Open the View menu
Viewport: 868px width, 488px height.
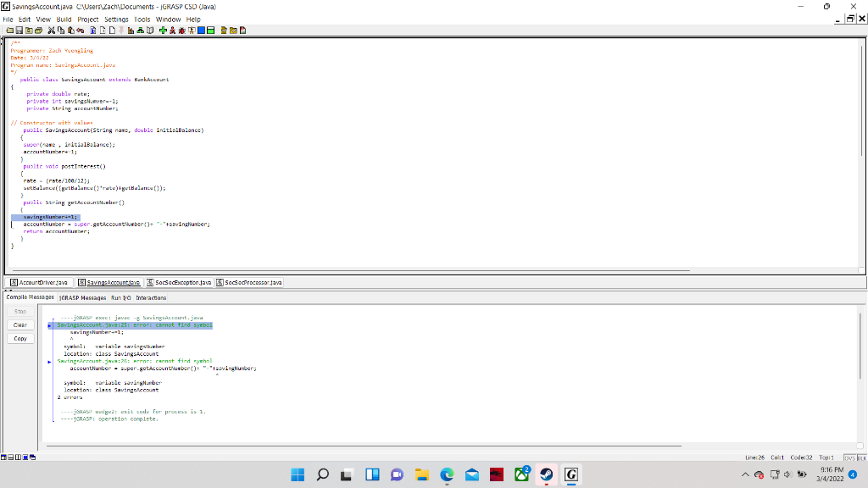(x=43, y=19)
